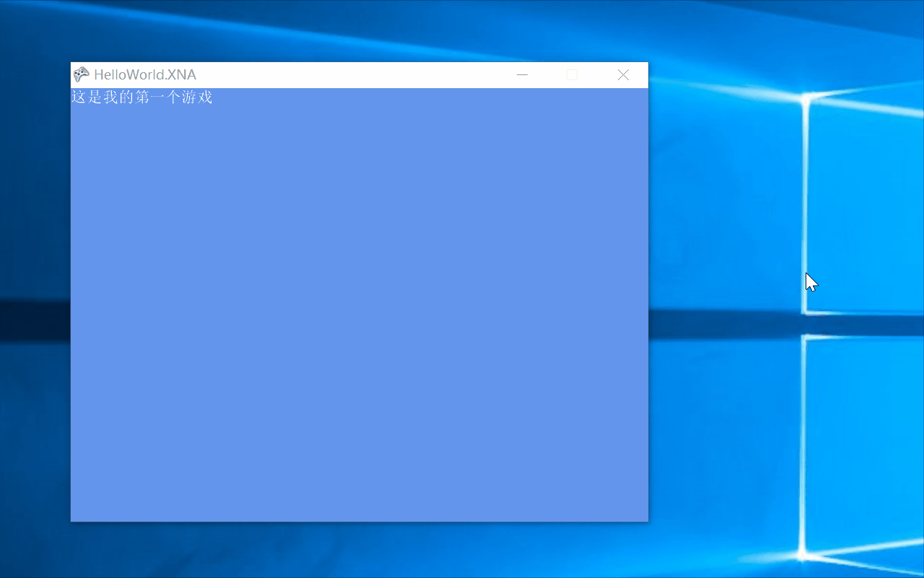924x578 pixels.
Task: Click the 个 character in the game text
Action: coord(174,97)
